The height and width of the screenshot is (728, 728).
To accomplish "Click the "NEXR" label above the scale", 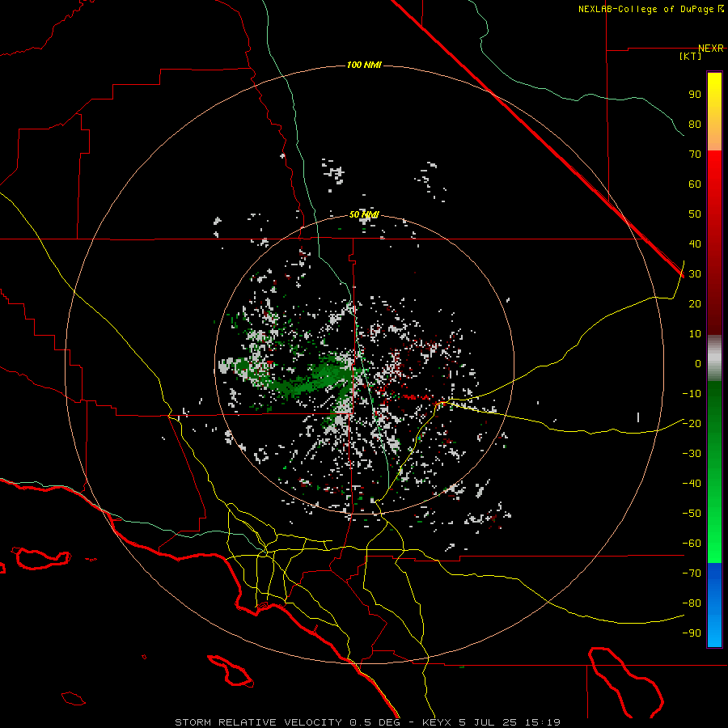I will click(711, 49).
